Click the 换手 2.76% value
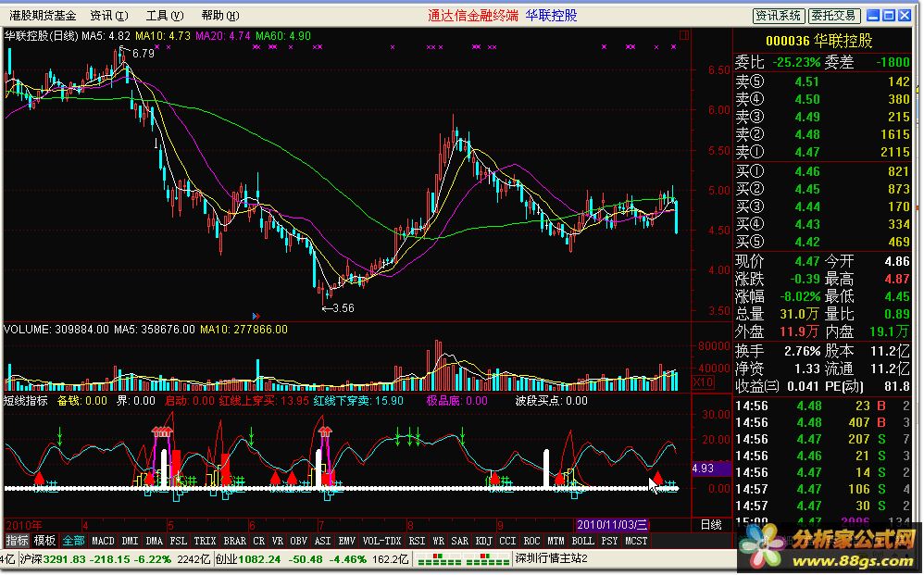This screenshot has height=575, width=924. click(x=802, y=351)
